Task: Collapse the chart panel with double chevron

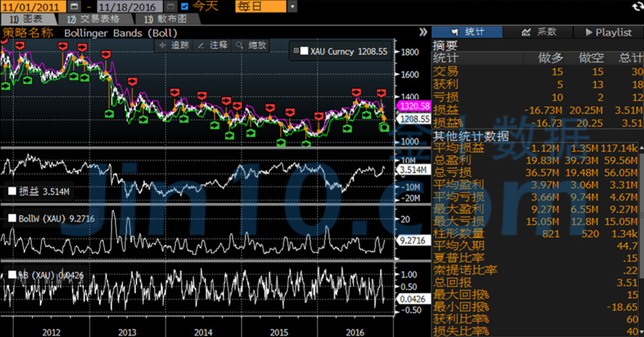Action: (423, 32)
